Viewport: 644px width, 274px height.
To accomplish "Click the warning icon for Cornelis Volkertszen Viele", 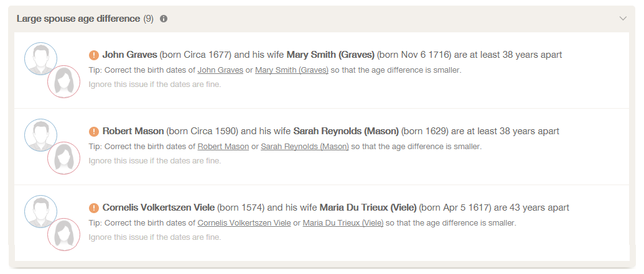I will (93, 208).
